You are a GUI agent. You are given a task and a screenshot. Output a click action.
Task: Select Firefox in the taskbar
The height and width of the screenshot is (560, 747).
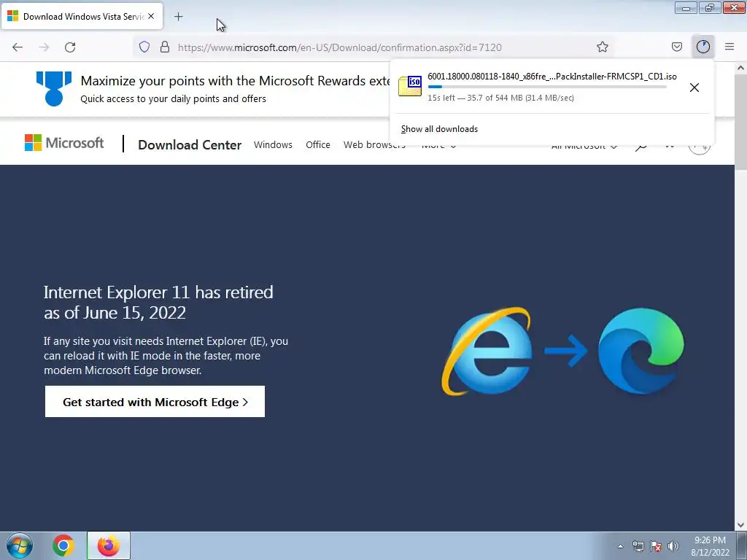tap(109, 545)
